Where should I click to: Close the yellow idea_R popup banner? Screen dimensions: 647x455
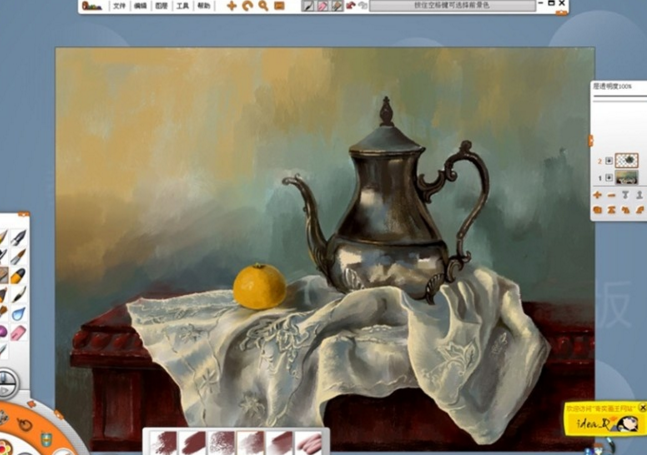(642, 408)
